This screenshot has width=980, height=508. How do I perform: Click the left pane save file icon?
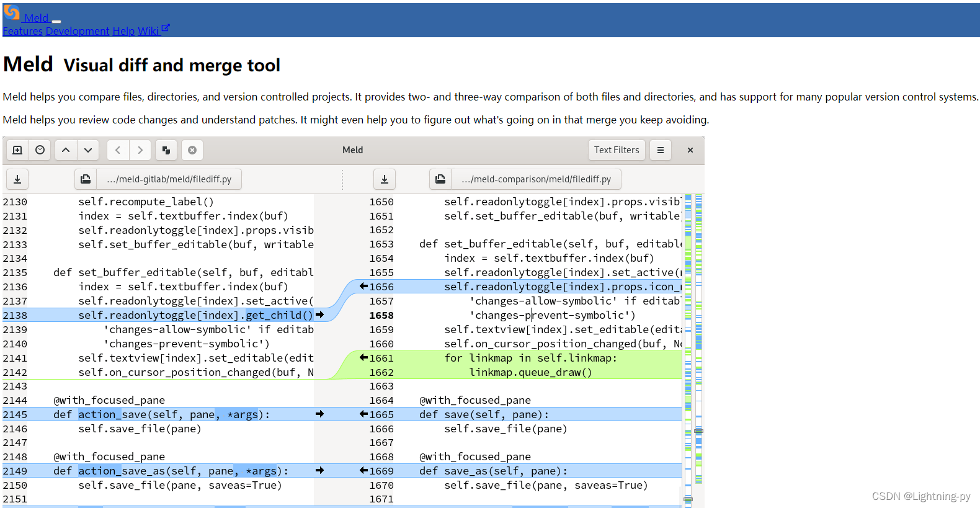pyautogui.click(x=17, y=179)
